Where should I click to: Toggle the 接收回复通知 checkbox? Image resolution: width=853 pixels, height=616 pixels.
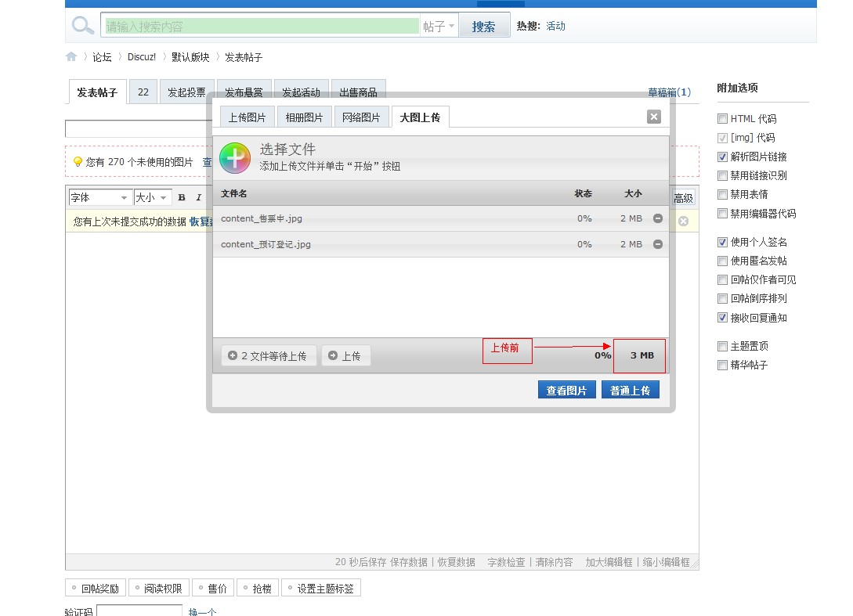[x=722, y=318]
